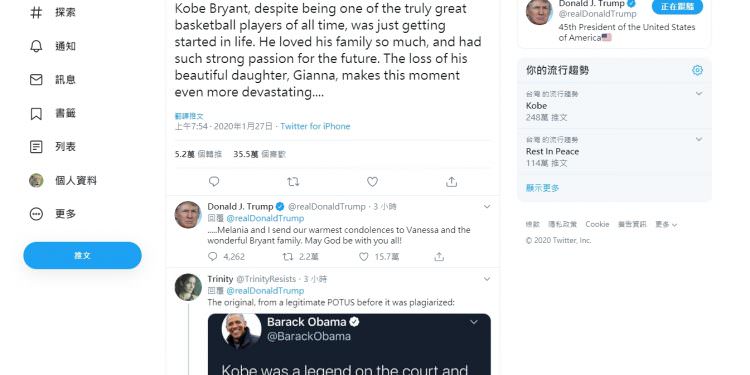
Task: Open embedded Barack Obama tweet image
Action: click(349, 344)
